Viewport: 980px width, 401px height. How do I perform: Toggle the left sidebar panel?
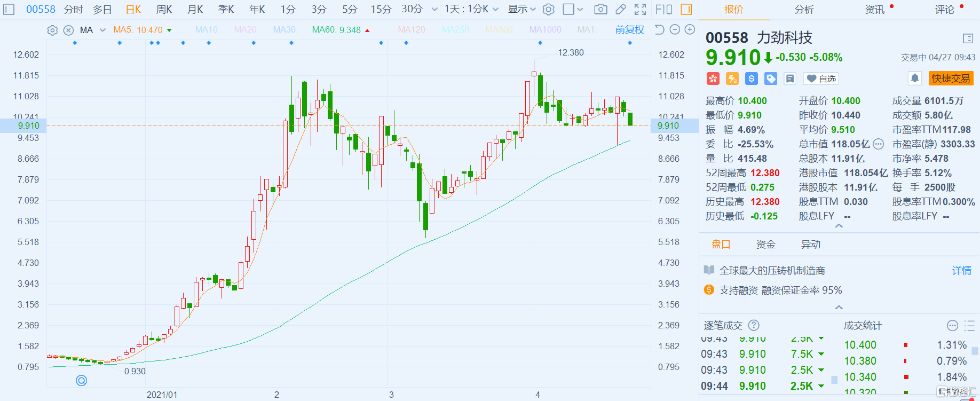(x=9, y=9)
